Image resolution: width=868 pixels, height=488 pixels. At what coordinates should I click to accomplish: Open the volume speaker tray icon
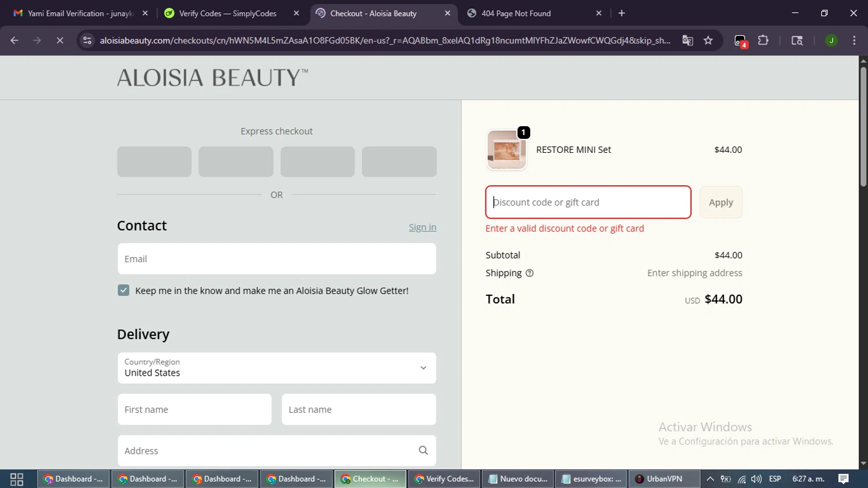click(x=756, y=479)
